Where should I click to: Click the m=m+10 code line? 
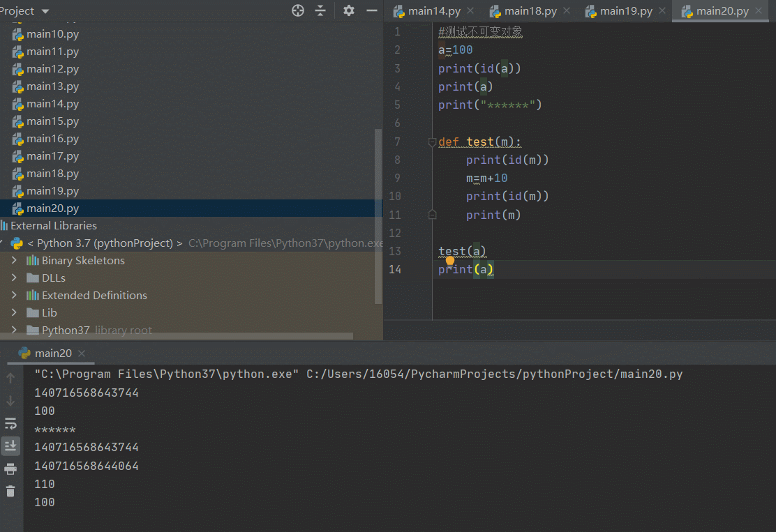[x=487, y=178]
